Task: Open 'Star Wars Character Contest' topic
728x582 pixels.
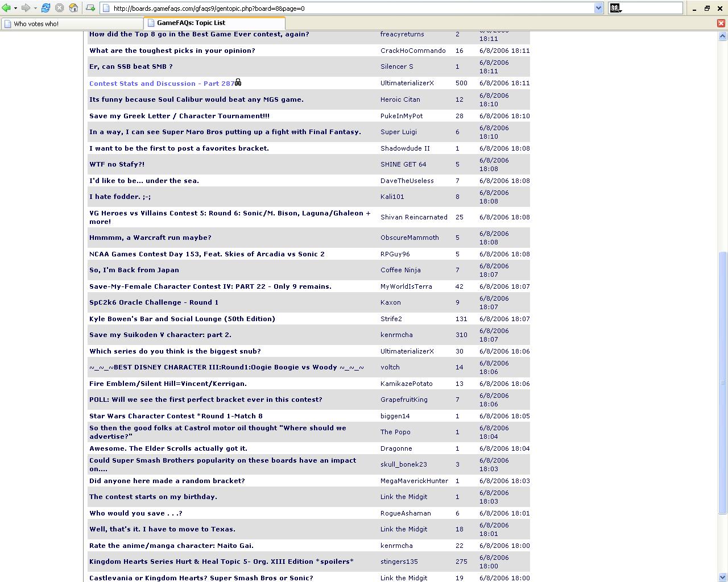Action: pyautogui.click(x=176, y=416)
